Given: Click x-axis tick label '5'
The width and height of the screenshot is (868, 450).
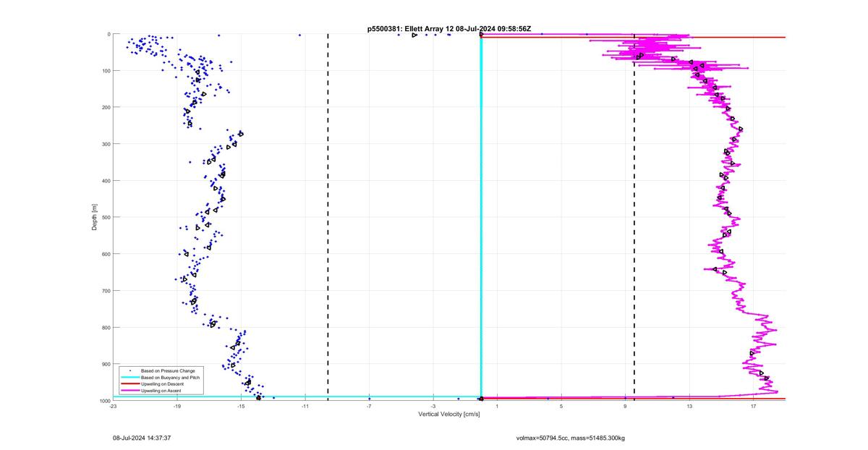Looking at the screenshot, I should pos(561,406).
